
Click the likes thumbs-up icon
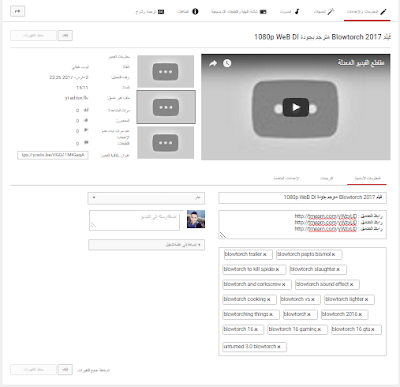point(86,120)
